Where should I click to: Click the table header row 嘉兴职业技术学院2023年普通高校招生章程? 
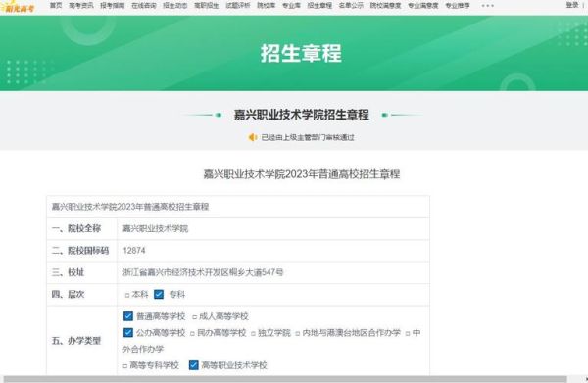click(238, 207)
